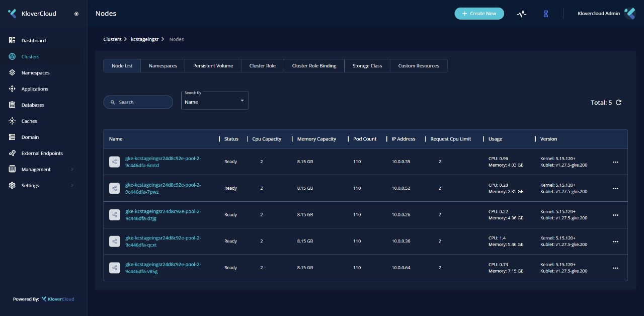This screenshot has height=316, width=644.
Task: Select the Cluster Role Binding tab
Action: pos(314,66)
